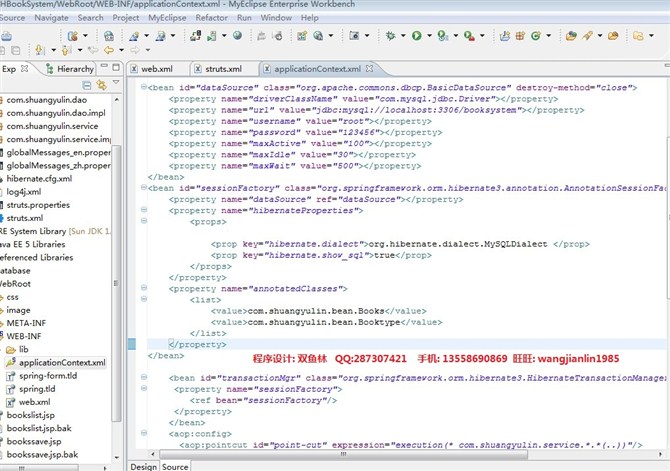Viewport: 670px width, 471px height.
Task: Collapse the sessionFactory bean fold marker
Action: click(144, 187)
